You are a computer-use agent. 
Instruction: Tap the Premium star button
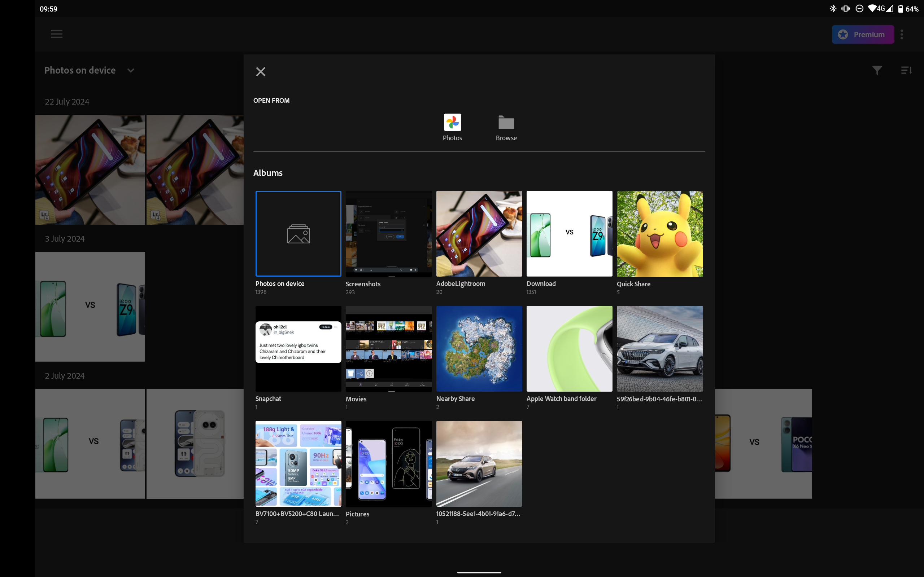coord(863,34)
